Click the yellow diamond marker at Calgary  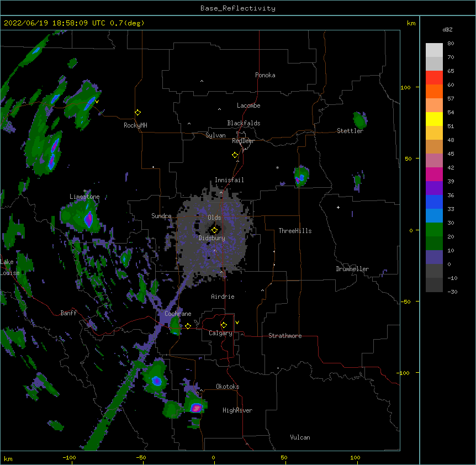coord(224,325)
